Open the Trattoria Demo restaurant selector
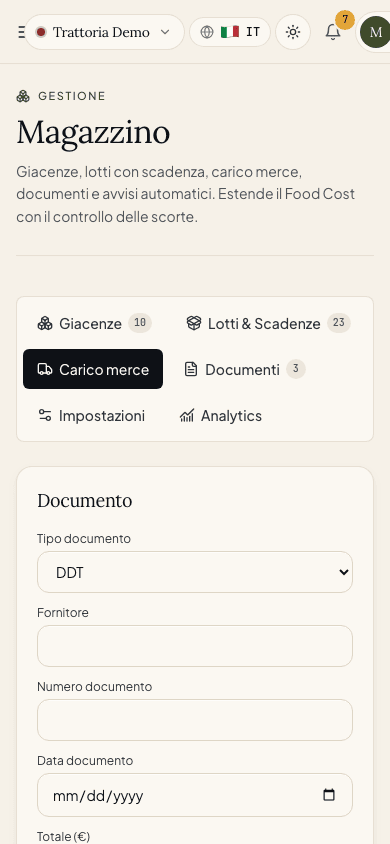 pos(104,32)
